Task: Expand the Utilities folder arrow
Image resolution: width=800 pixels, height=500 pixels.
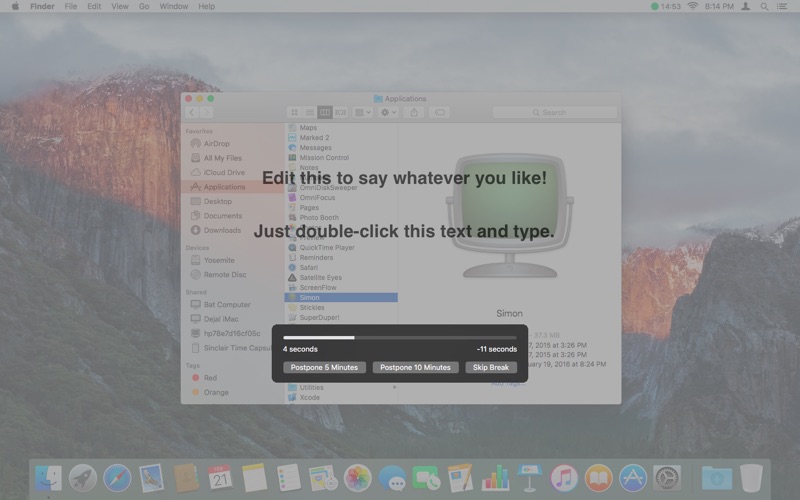Action: point(394,387)
